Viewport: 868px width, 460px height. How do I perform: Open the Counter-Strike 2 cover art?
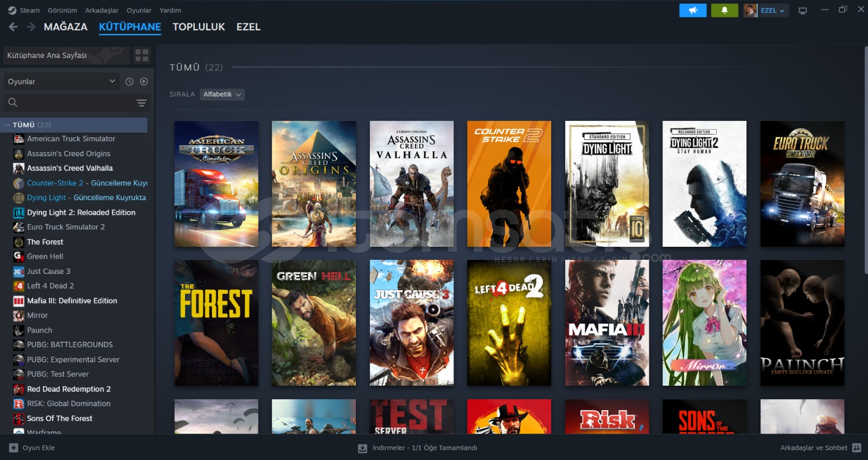(509, 184)
